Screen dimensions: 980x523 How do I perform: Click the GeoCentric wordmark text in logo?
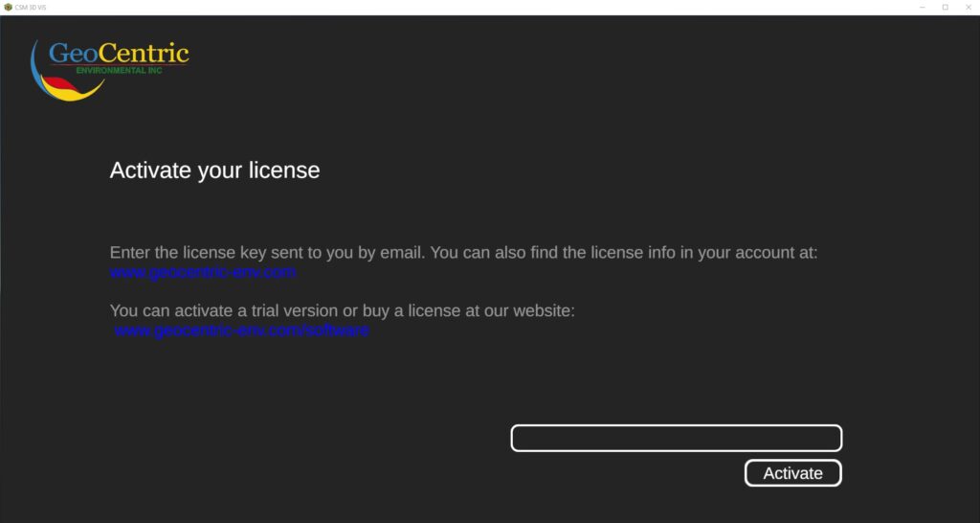[x=119, y=54]
